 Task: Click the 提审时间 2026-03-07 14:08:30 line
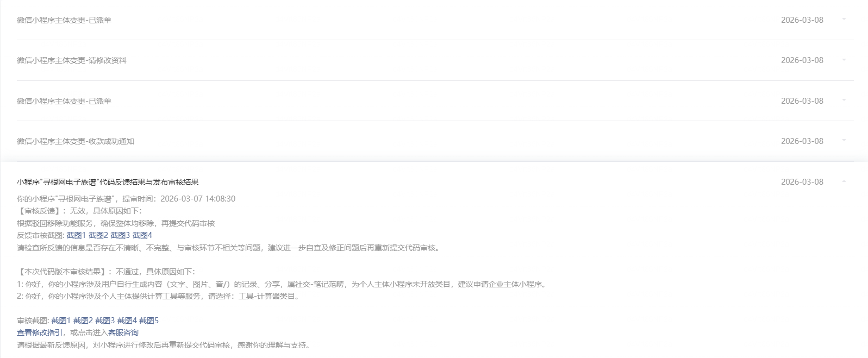click(126, 199)
